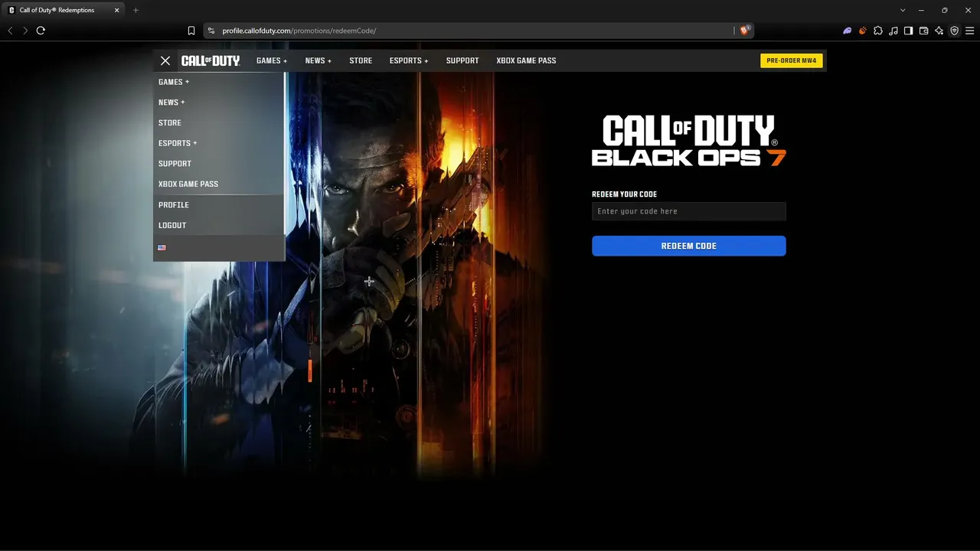
Task: Click the orange extension icon in the toolbar
Action: point(863,31)
